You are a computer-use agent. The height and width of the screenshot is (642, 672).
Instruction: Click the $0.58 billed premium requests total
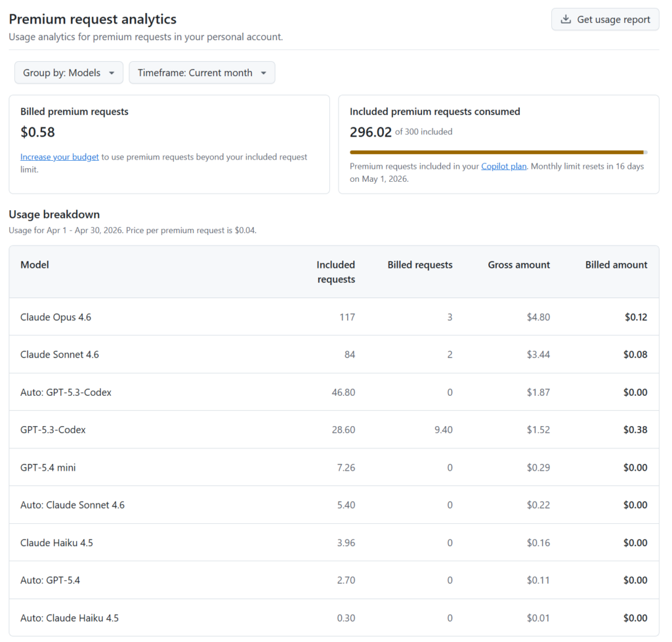(x=37, y=132)
